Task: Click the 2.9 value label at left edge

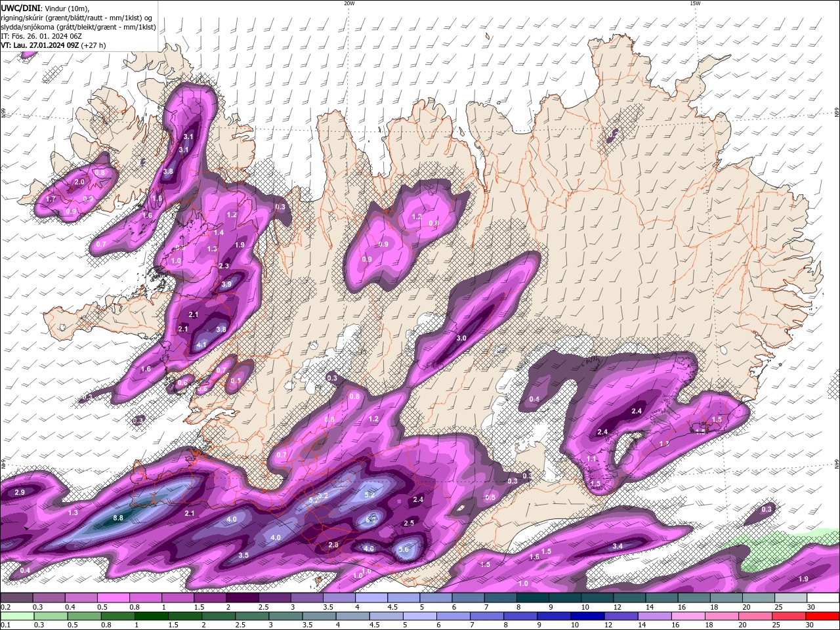Action: [20, 492]
